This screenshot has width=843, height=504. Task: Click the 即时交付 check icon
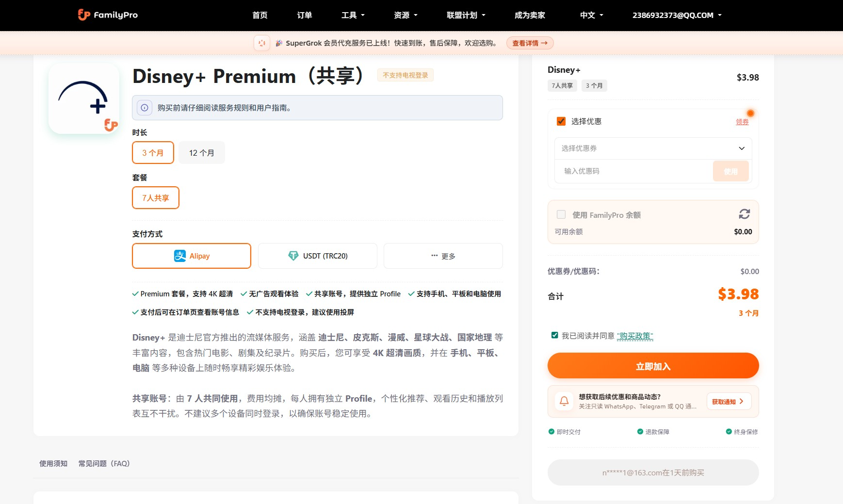tap(551, 432)
